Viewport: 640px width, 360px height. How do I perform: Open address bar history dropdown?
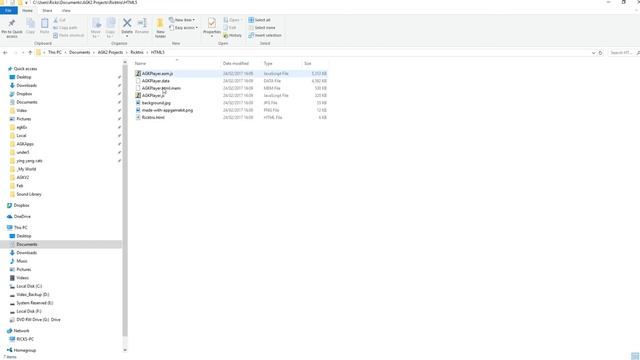click(593, 53)
